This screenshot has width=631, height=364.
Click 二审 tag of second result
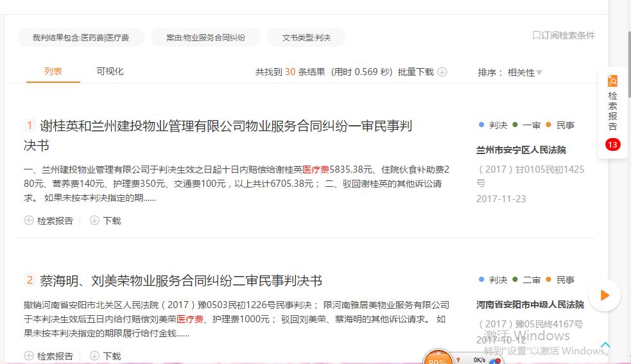[x=532, y=280]
